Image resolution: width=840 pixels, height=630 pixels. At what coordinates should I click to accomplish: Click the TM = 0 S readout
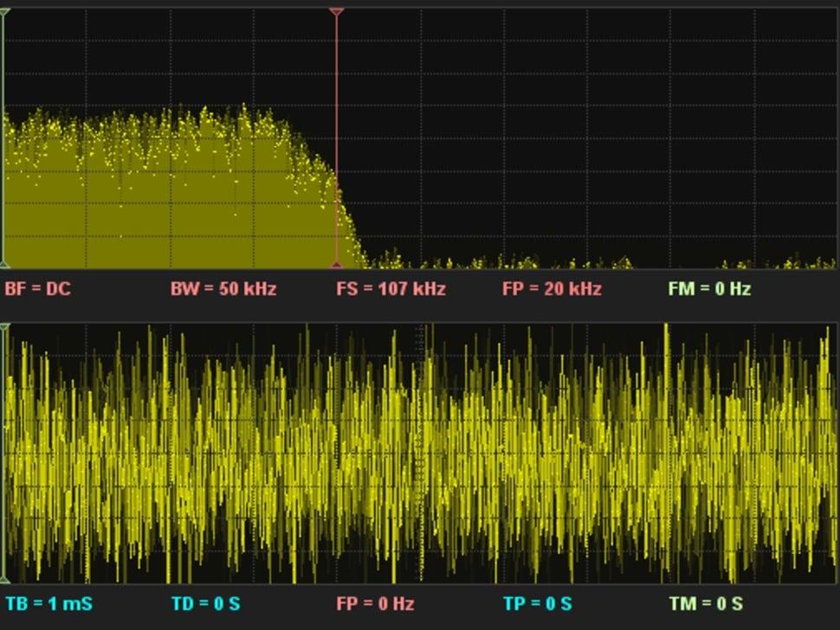pos(705,604)
